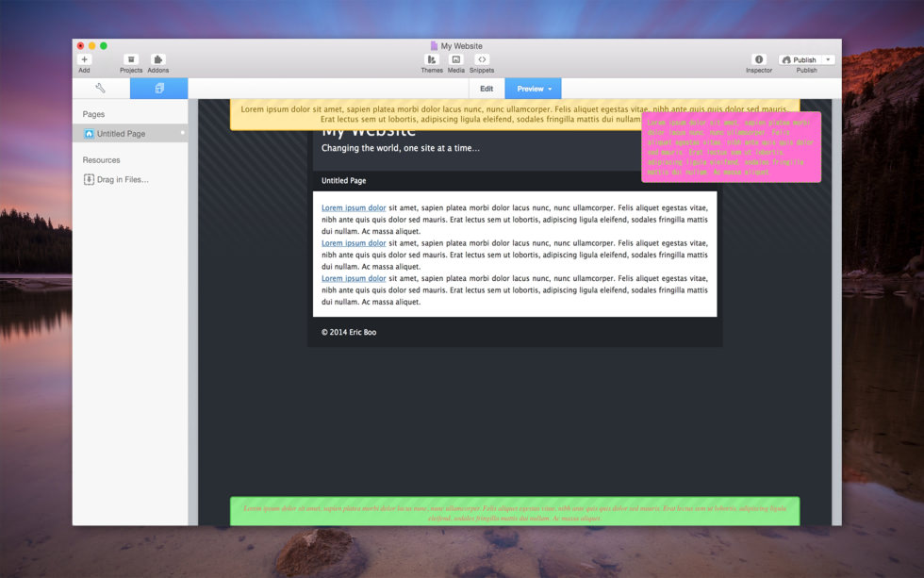Open the second Lorem ipsum dolor link
This screenshot has width=924, height=578.
point(354,243)
